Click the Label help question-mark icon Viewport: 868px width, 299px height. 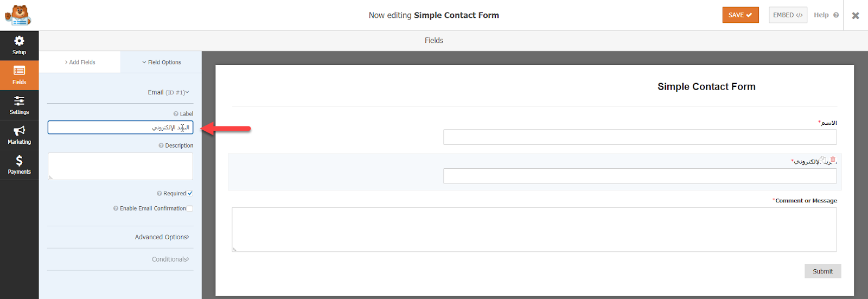click(x=176, y=114)
